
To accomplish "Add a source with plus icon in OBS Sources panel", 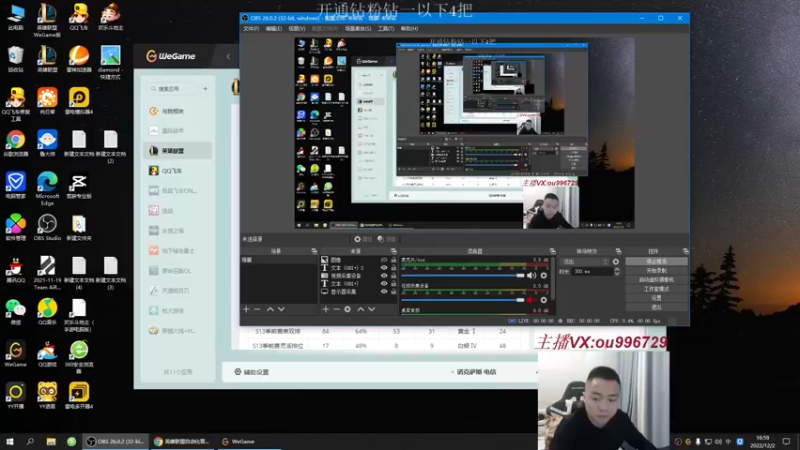I will click(326, 309).
